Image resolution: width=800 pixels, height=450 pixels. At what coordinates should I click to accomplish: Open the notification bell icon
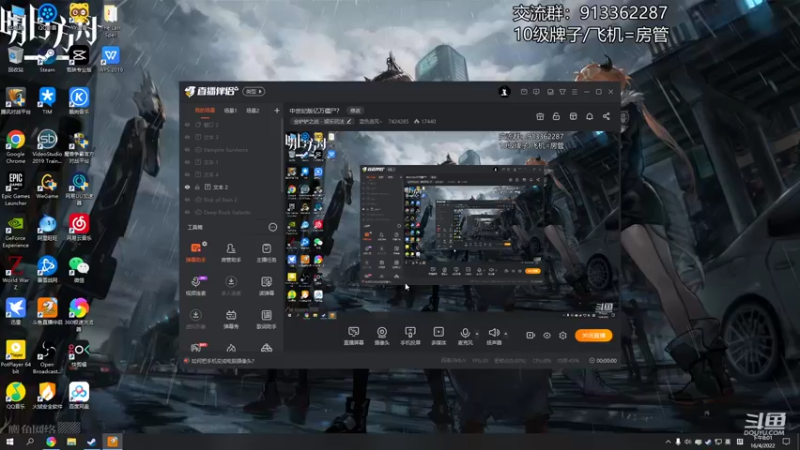(589, 117)
